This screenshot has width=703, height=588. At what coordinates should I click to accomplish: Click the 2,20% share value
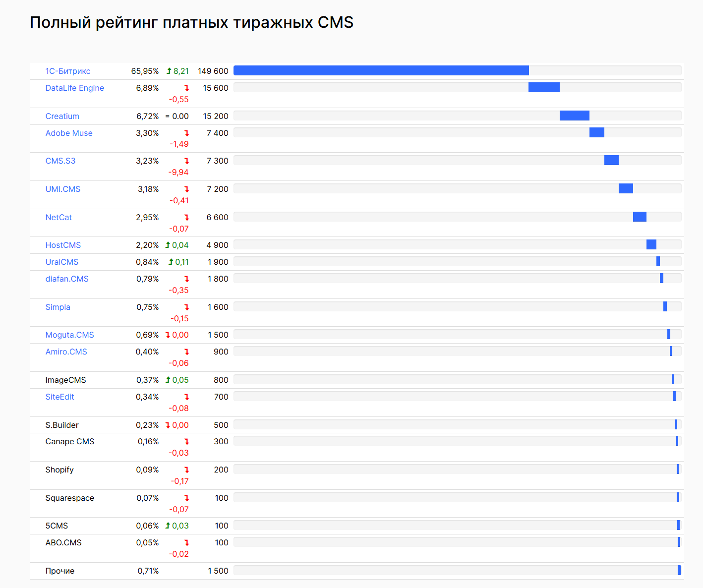click(147, 245)
